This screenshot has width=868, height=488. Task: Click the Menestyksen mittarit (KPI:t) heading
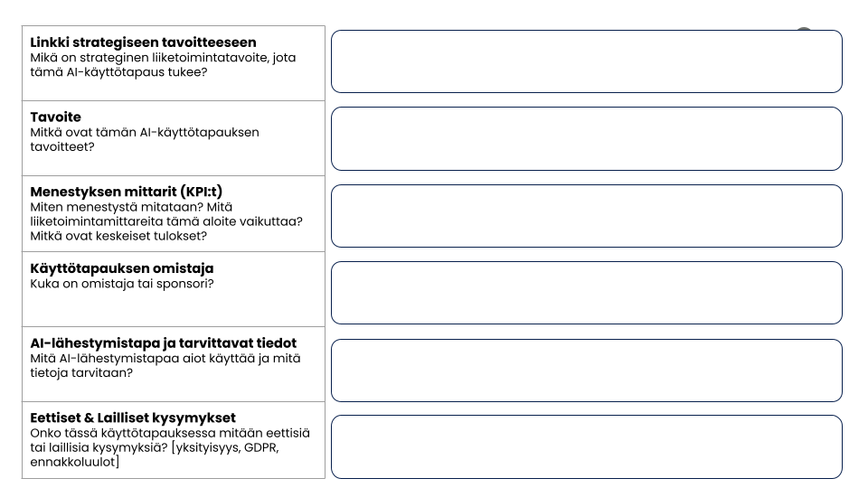pos(127,192)
